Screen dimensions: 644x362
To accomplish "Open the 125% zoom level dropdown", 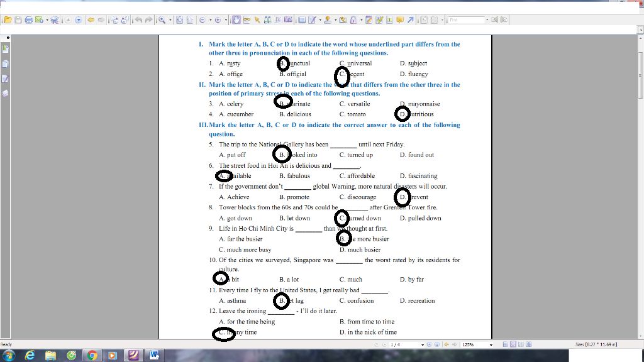I will [x=491, y=345].
